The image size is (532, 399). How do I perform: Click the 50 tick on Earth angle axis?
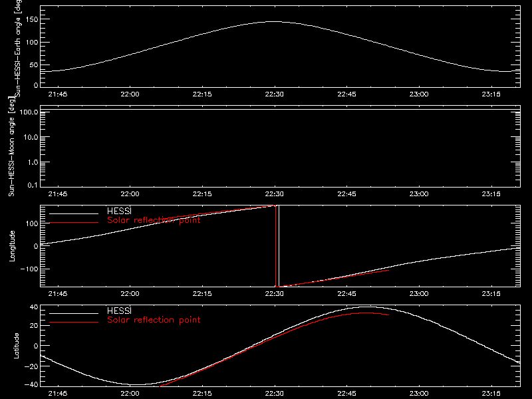pos(34,65)
